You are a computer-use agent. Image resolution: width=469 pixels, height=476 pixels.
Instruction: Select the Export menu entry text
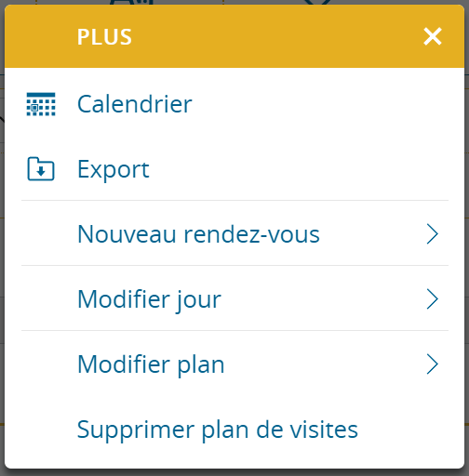[x=114, y=169]
